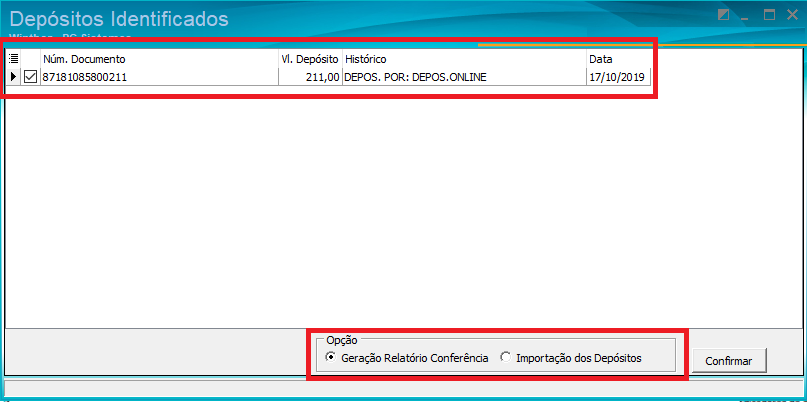Click the row indicator arrow for 87181085800211
Screen dimensions: 807x402
pyautogui.click(x=14, y=77)
